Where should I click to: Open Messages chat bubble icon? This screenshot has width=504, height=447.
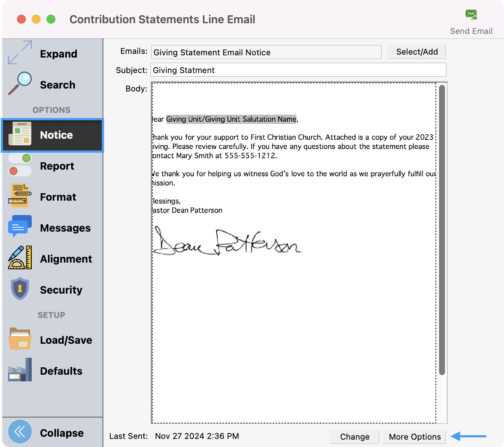coord(20,227)
